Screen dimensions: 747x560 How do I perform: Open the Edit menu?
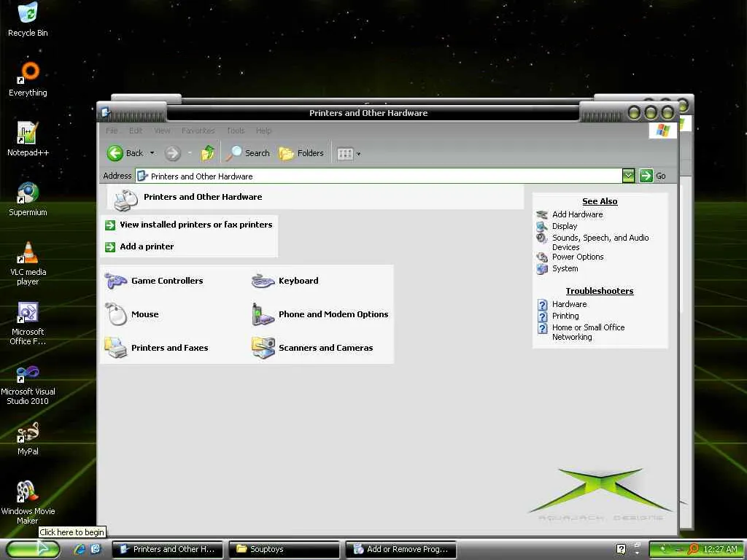[x=136, y=131]
